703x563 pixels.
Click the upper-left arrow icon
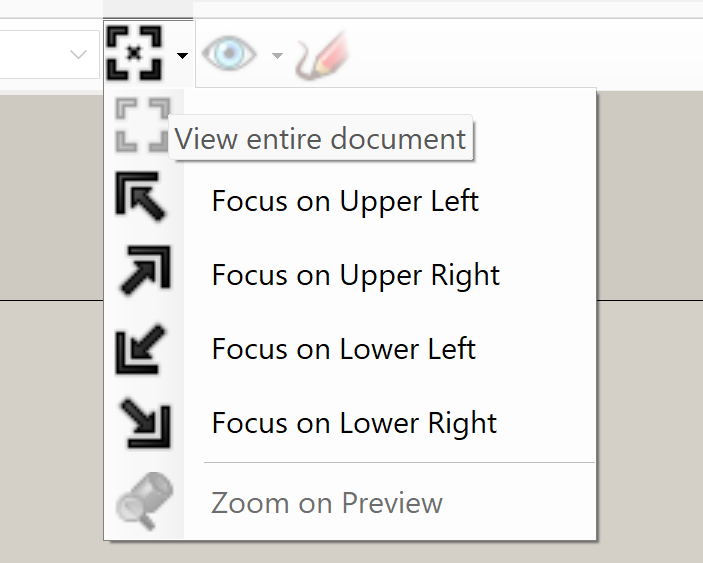pyautogui.click(x=142, y=197)
